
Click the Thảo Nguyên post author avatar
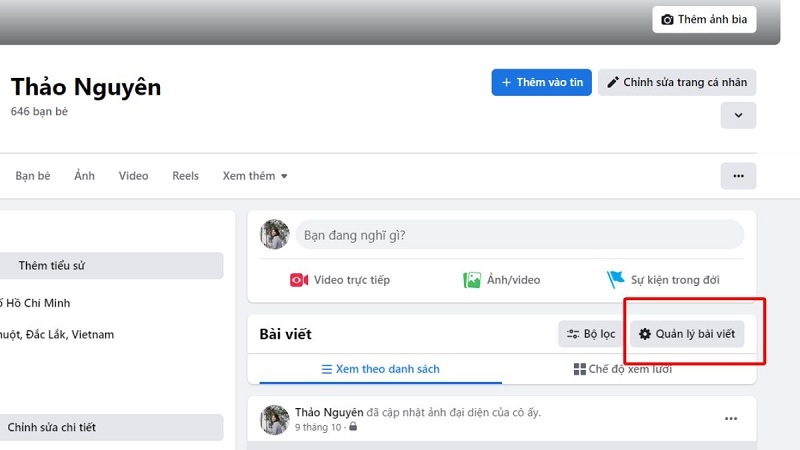[x=274, y=420]
